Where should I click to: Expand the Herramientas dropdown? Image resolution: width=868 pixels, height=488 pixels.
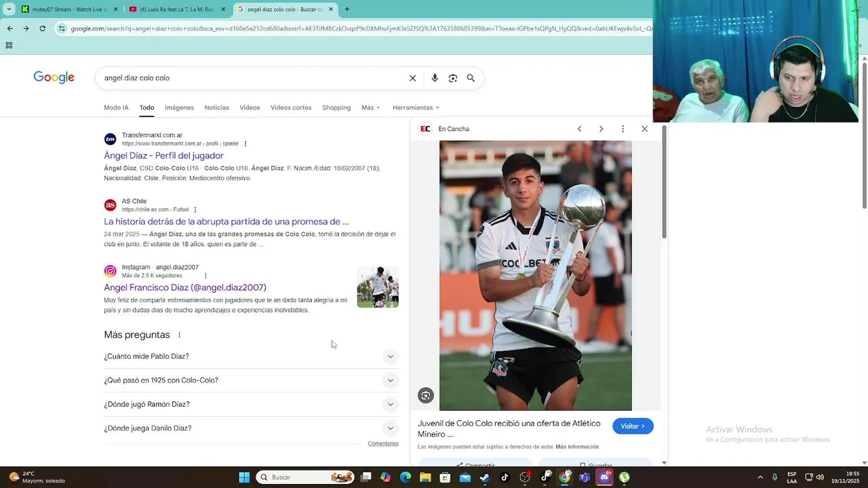(x=416, y=108)
